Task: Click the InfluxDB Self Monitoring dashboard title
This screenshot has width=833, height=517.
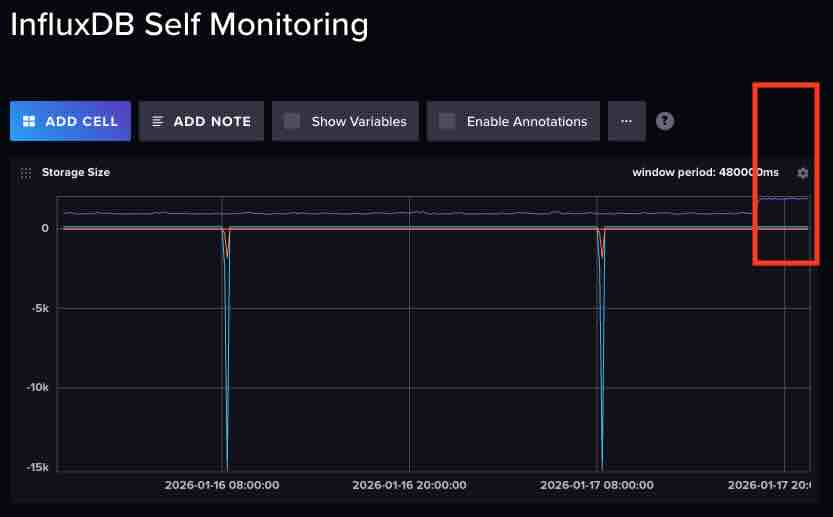Action: tap(189, 24)
